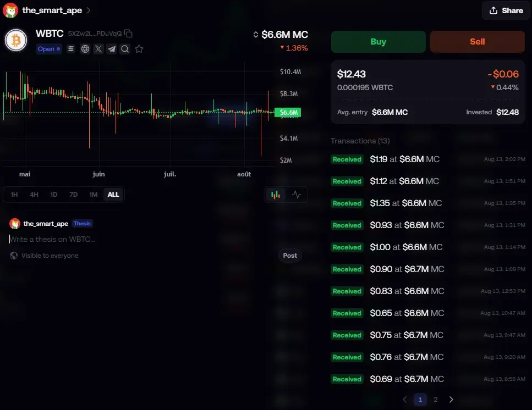Open the list details icon beside Open badge
This screenshot has width=532, height=410.
coord(70,49)
